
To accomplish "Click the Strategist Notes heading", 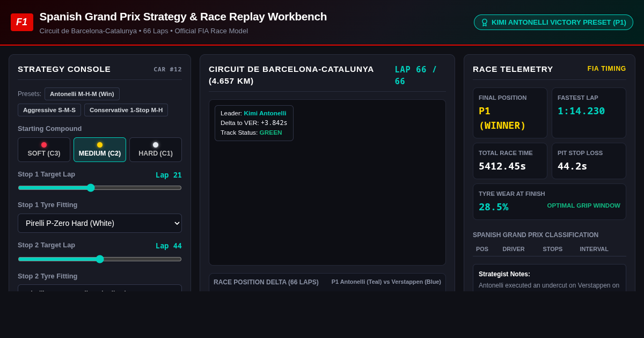I will click(504, 274).
